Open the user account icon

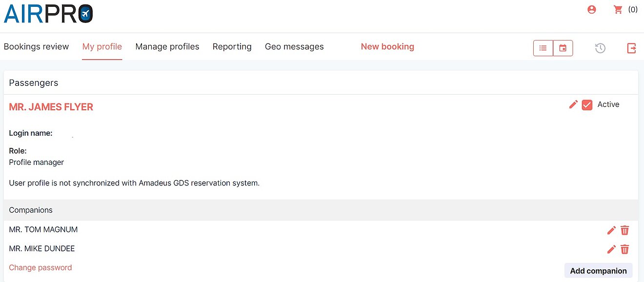592,9
